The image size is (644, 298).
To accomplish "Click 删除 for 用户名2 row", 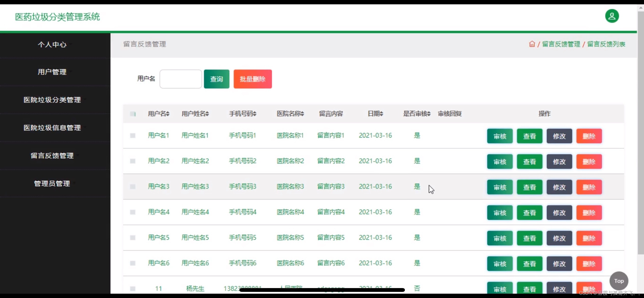I will [589, 161].
